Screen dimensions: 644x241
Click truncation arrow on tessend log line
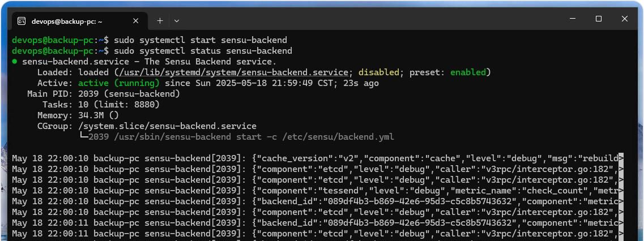[621, 191]
